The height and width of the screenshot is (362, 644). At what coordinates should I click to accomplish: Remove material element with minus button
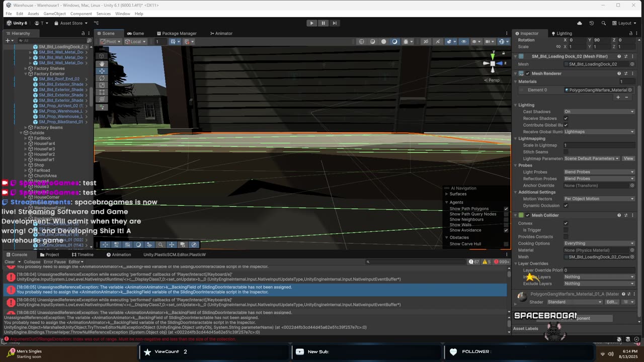click(626, 97)
